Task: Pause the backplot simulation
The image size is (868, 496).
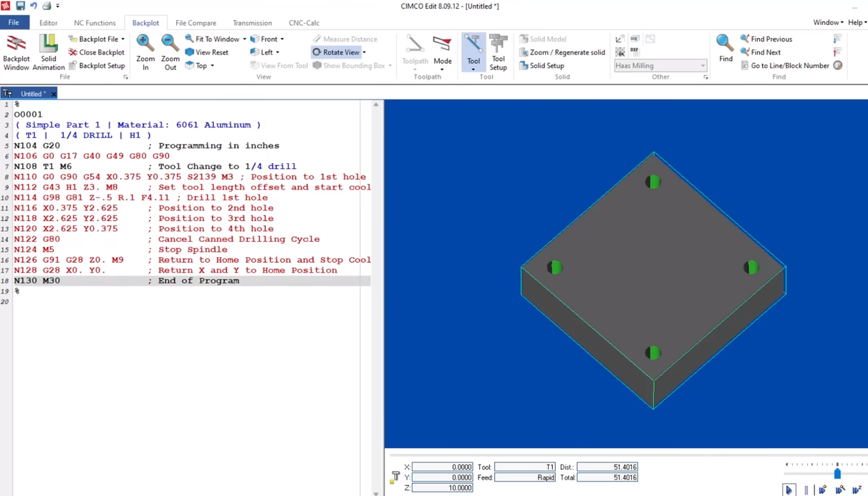Action: coord(806,490)
